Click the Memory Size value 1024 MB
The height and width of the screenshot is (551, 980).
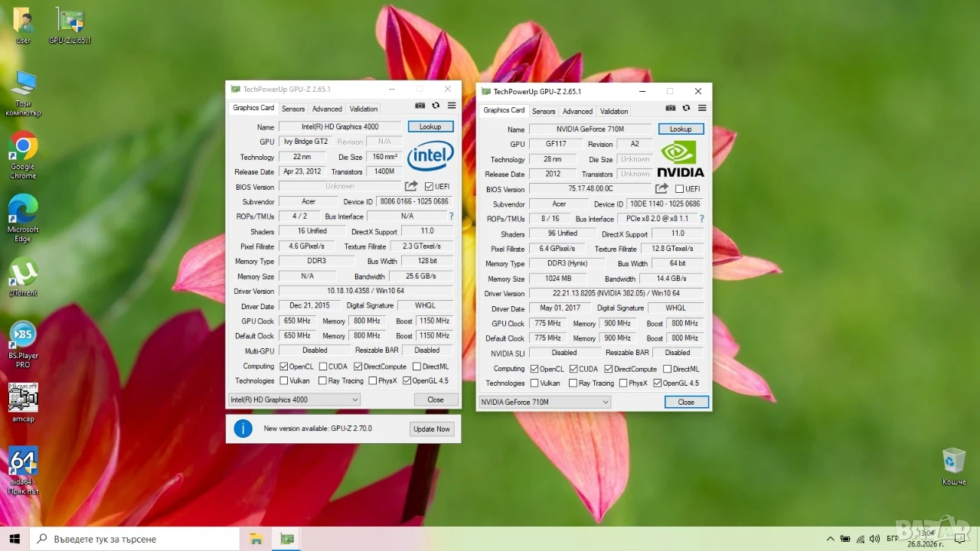[x=557, y=279]
